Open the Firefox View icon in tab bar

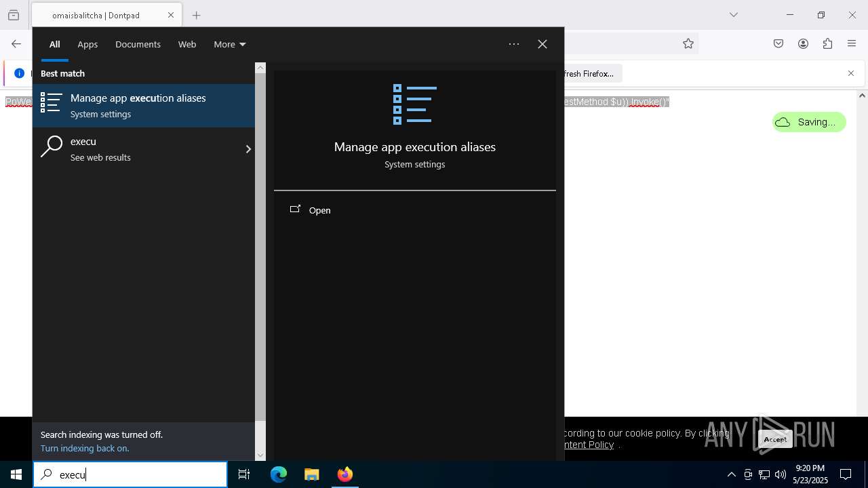[x=14, y=15]
